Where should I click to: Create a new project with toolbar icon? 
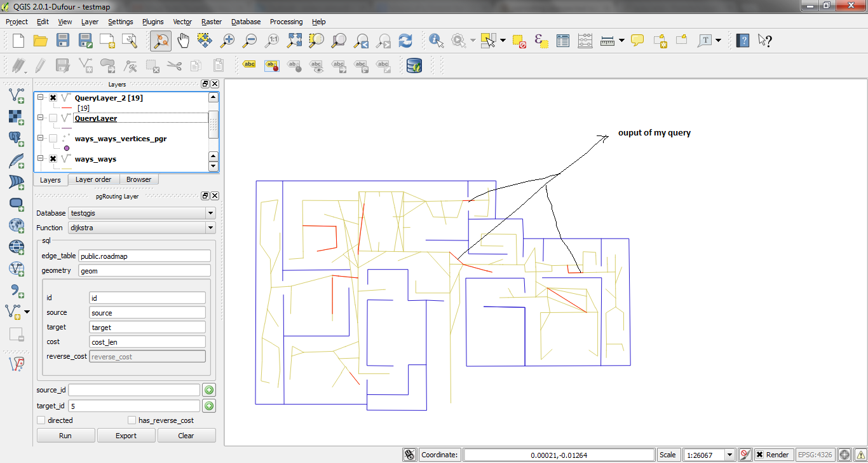[x=18, y=41]
